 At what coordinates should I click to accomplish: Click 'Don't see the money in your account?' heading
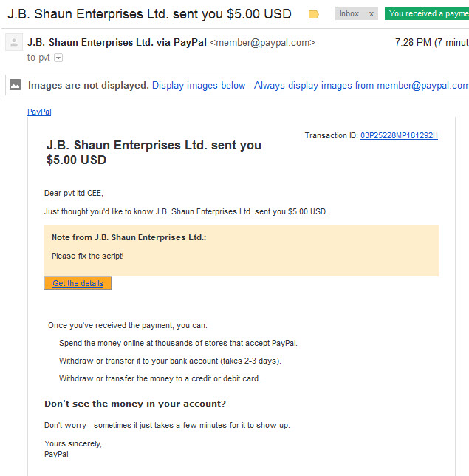(135, 404)
